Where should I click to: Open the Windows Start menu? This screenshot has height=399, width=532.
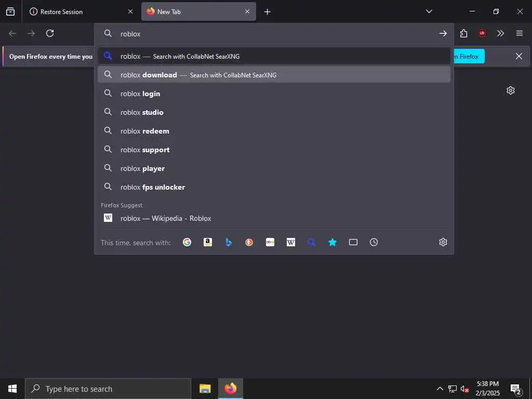point(12,389)
